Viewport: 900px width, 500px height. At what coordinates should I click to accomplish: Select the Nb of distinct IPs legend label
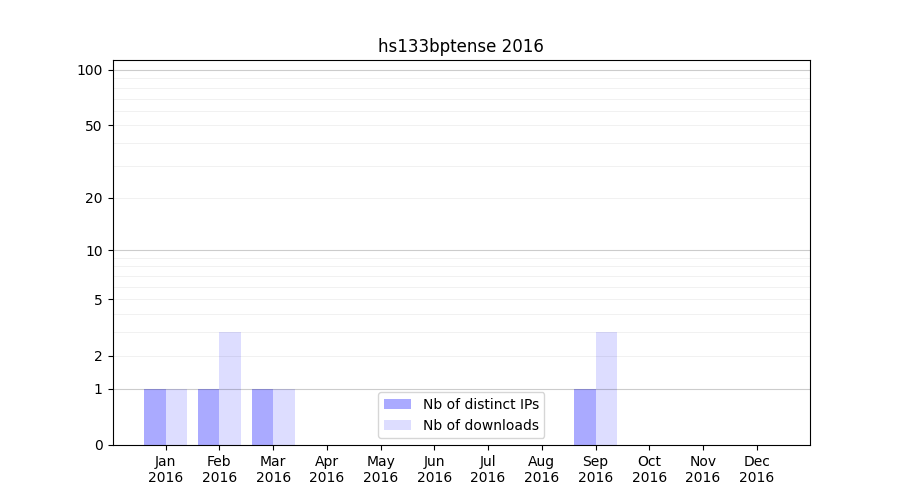480,404
